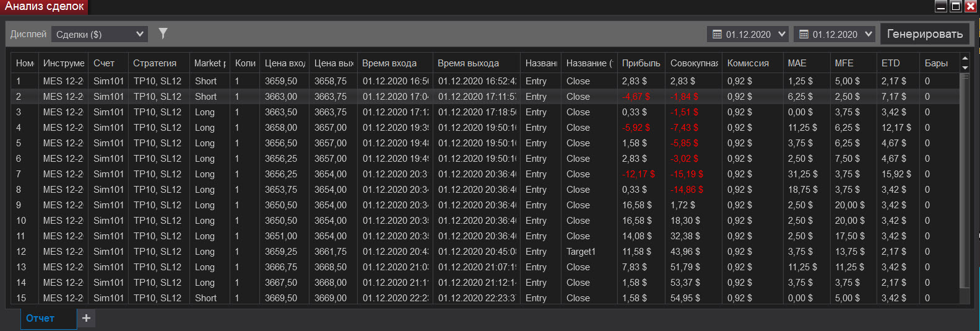This screenshot has height=331, width=980.
Task: Click exit time 01.12.2020 21:07:19 cell
Action: 477,267
